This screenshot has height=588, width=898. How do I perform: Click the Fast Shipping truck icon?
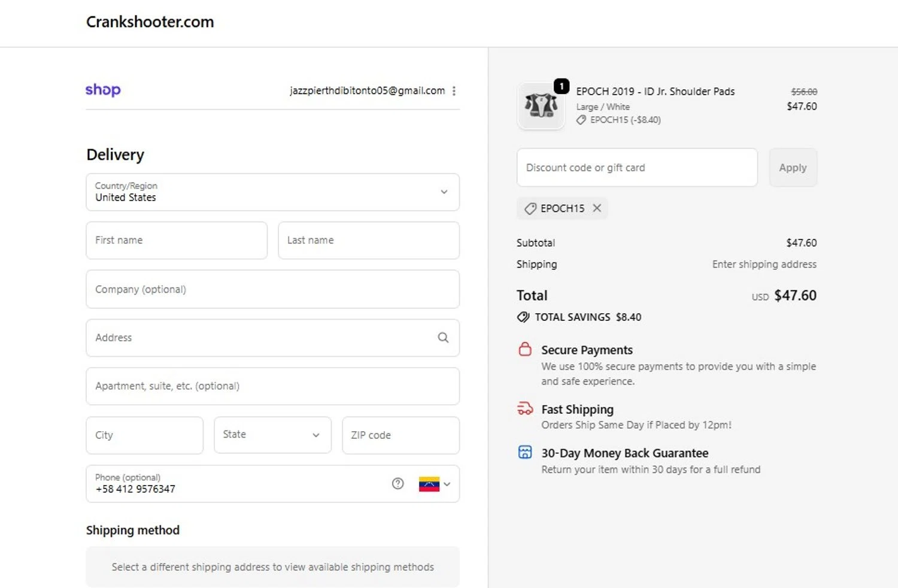coord(525,409)
